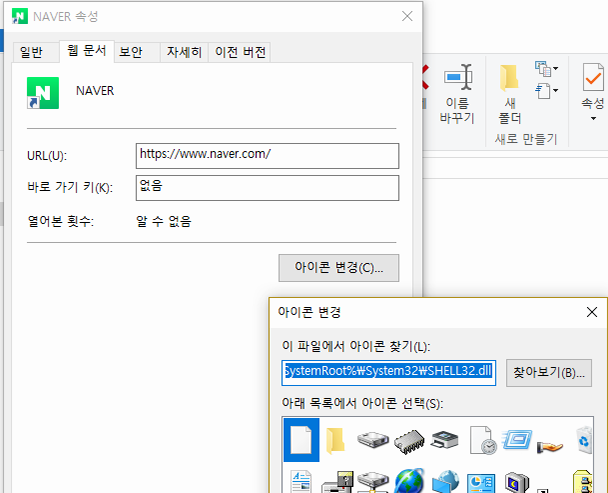Close the NAVER 속성 window

pos(407,16)
